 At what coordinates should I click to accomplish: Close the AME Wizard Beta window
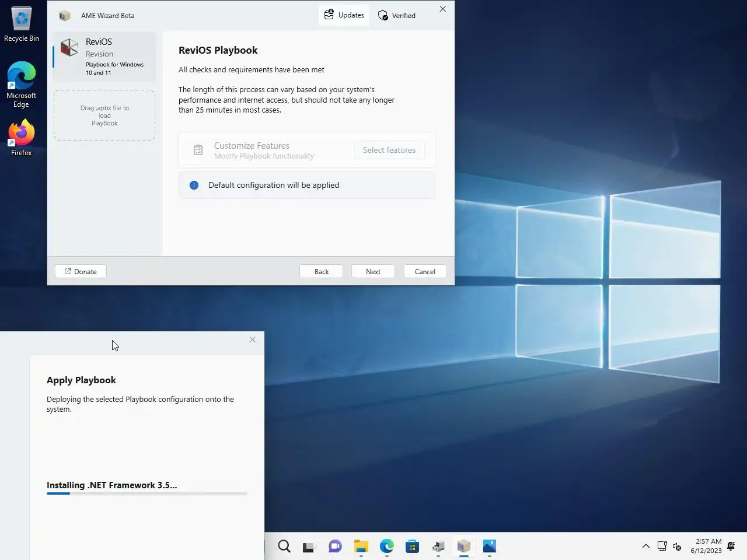[443, 9]
